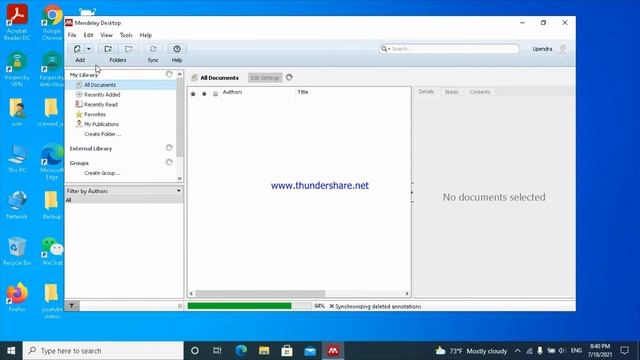Select Recently Added in the library
The image size is (640, 360).
pyautogui.click(x=102, y=95)
